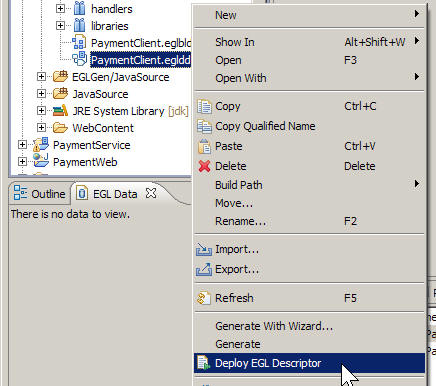
Task: Expand the libraries package node
Action: click(x=60, y=25)
